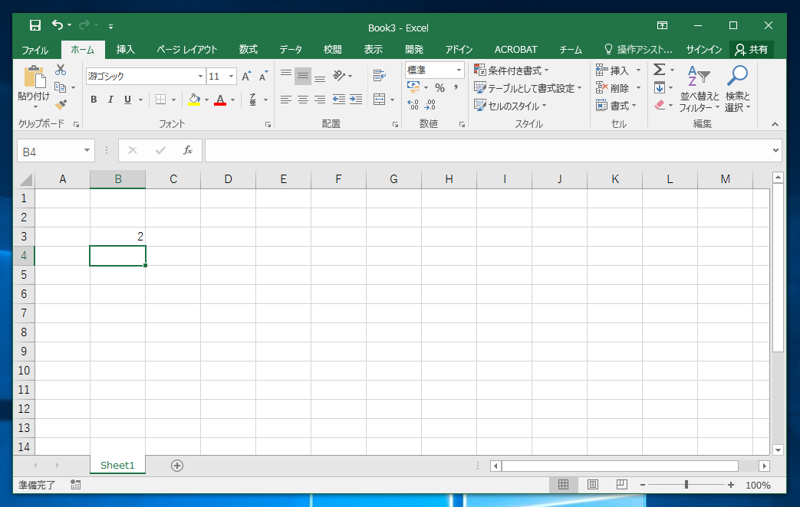Image resolution: width=800 pixels, height=507 pixels.
Task: Merge and center the selected cells
Action: [379, 99]
